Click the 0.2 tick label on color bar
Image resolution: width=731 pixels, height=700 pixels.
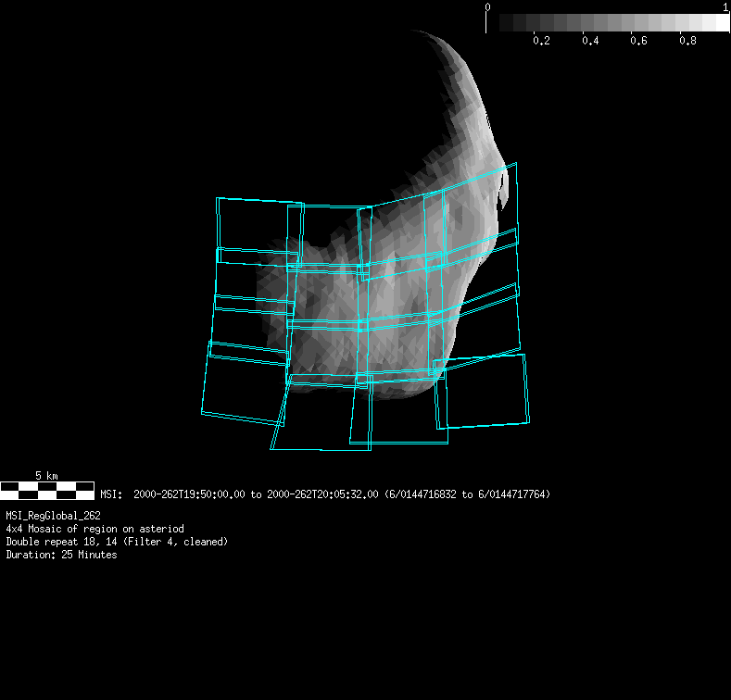541,42
